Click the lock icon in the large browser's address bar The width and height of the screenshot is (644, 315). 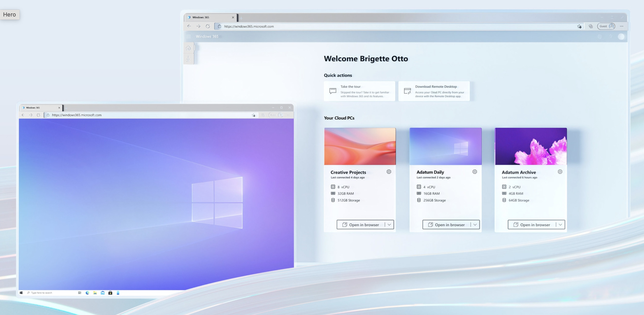tap(220, 26)
